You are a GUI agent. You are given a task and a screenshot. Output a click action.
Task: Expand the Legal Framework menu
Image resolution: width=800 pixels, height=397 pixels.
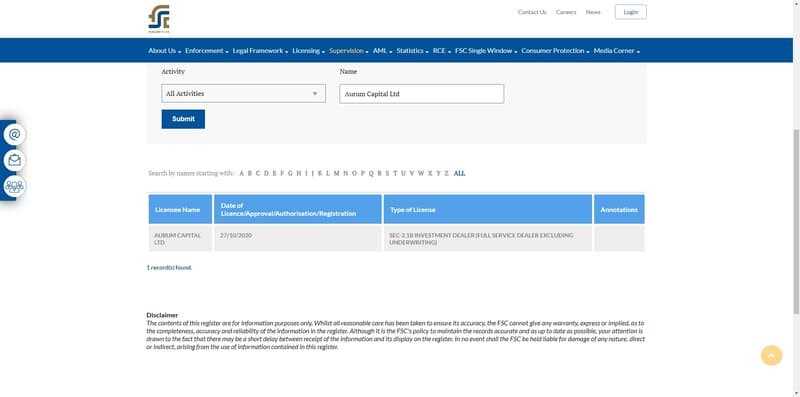(260, 51)
